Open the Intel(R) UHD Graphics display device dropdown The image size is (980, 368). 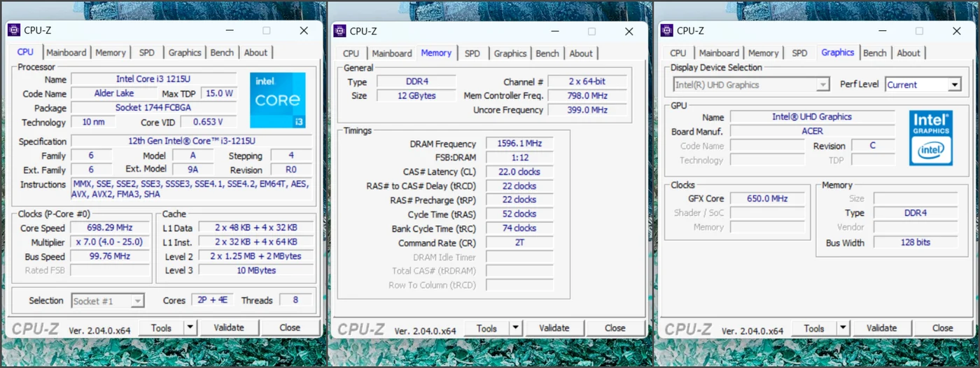coord(751,84)
